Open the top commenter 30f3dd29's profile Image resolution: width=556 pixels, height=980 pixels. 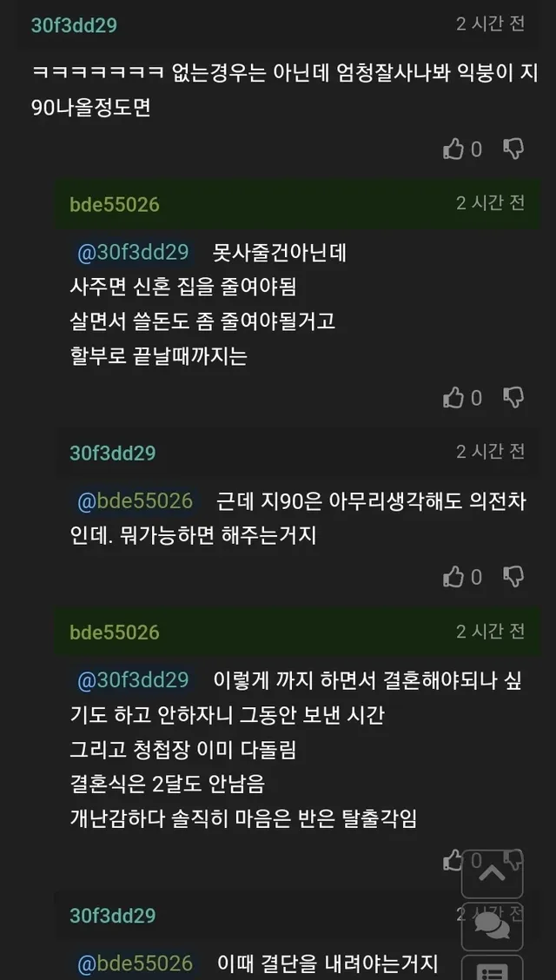click(74, 25)
